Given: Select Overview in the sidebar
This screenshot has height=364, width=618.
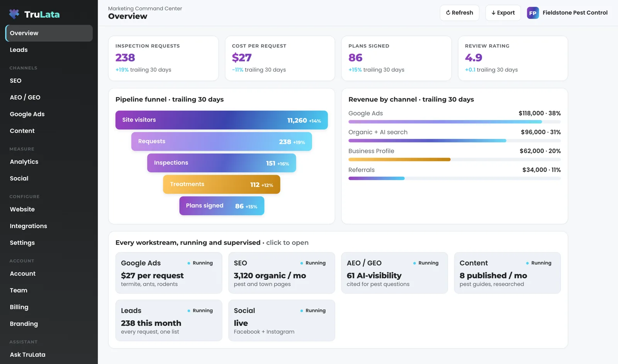Looking at the screenshot, I should tap(49, 33).
